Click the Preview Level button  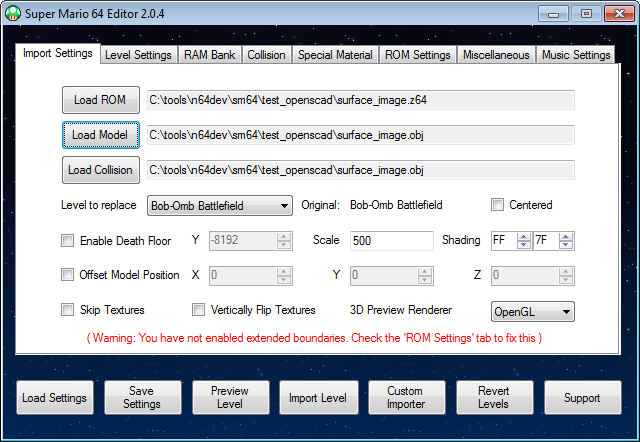229,398
